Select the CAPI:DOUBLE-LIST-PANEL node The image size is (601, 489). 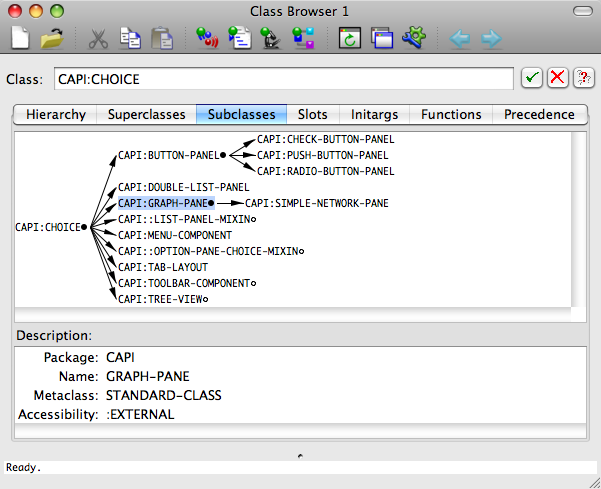coord(184,187)
